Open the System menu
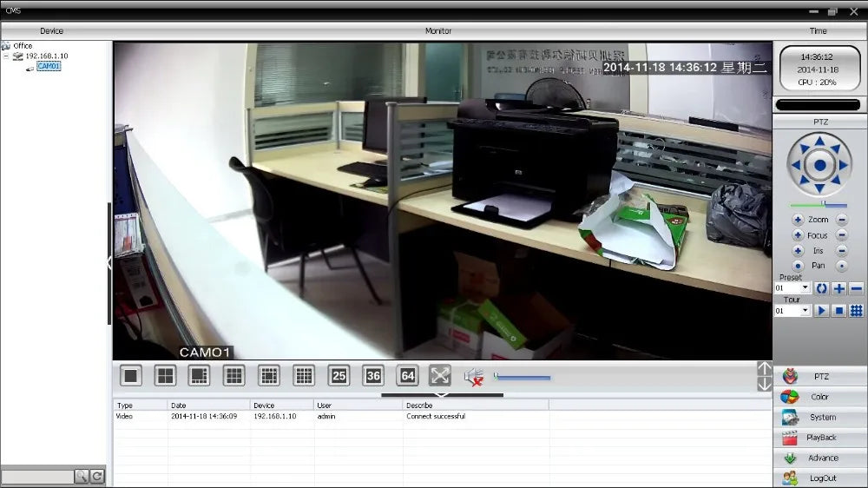868x488 pixels. pos(820,417)
